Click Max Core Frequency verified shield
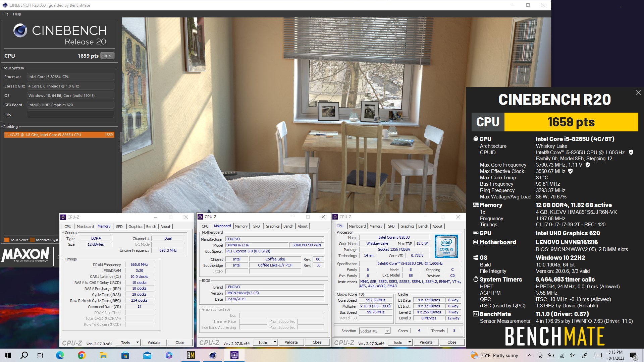This screenshot has height=362, width=644. click(588, 165)
